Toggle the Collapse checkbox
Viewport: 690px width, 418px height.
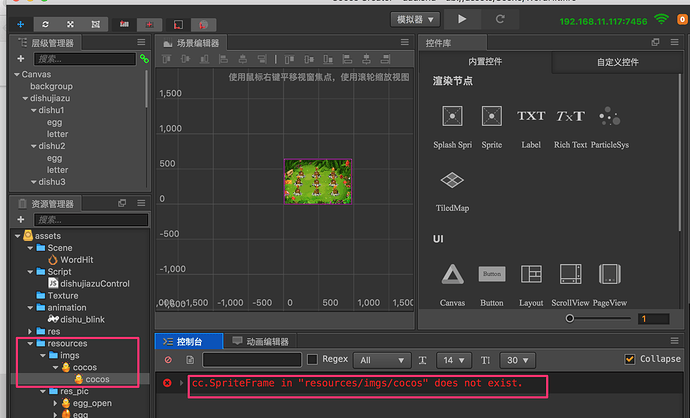pos(630,359)
